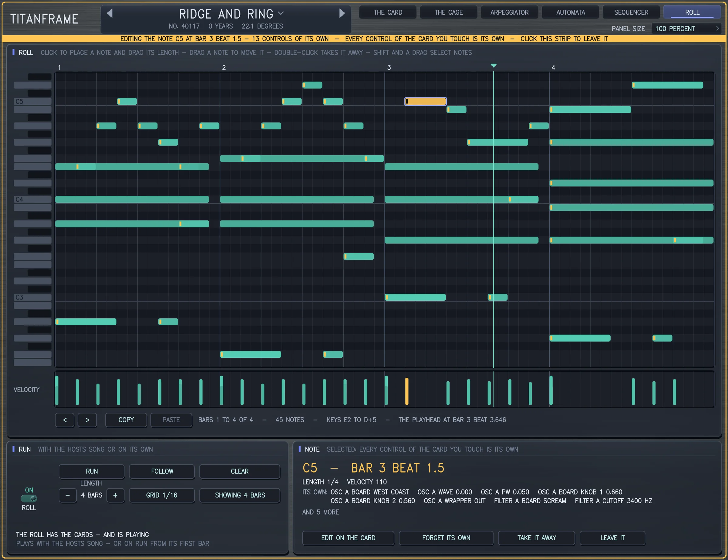Viewport: 728px width, 560px height.
Task: Click the yellow strip to leave note editing
Action: pyautogui.click(x=364, y=39)
